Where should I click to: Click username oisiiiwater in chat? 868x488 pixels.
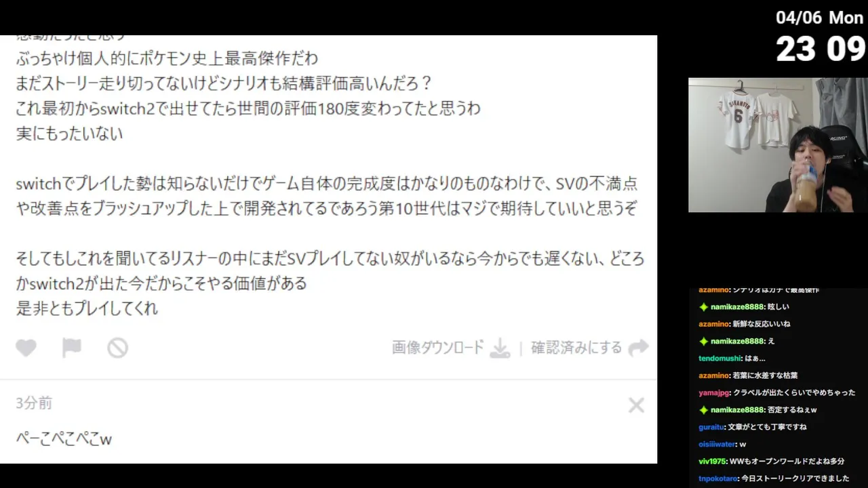point(717,445)
